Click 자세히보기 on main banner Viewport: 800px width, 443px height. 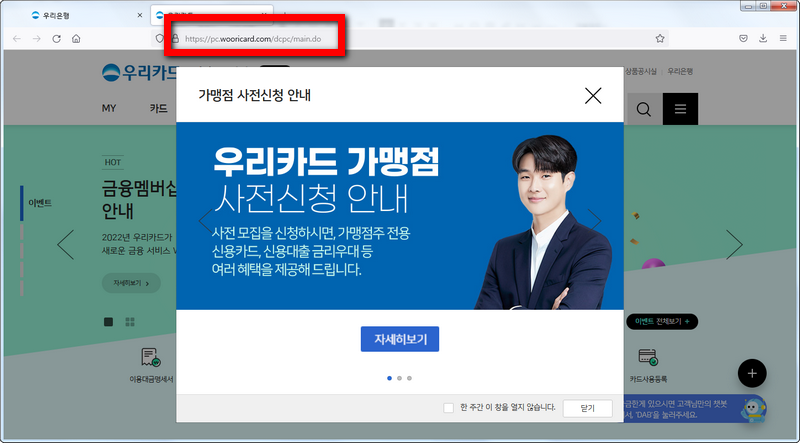click(131, 283)
